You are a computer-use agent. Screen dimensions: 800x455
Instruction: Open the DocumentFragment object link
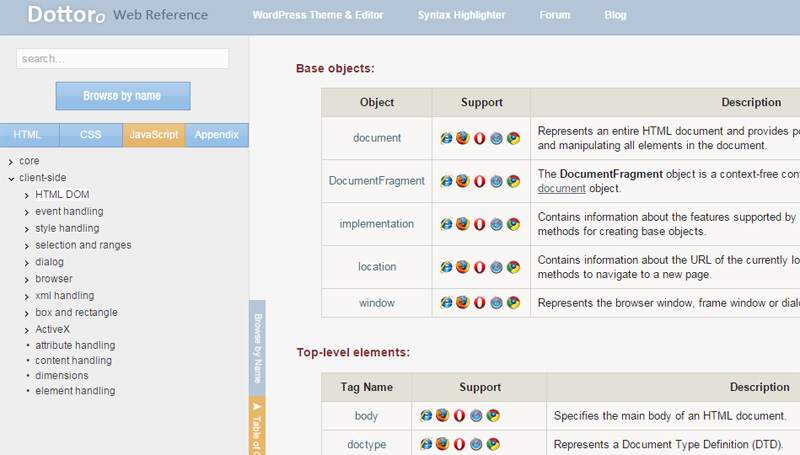point(377,181)
